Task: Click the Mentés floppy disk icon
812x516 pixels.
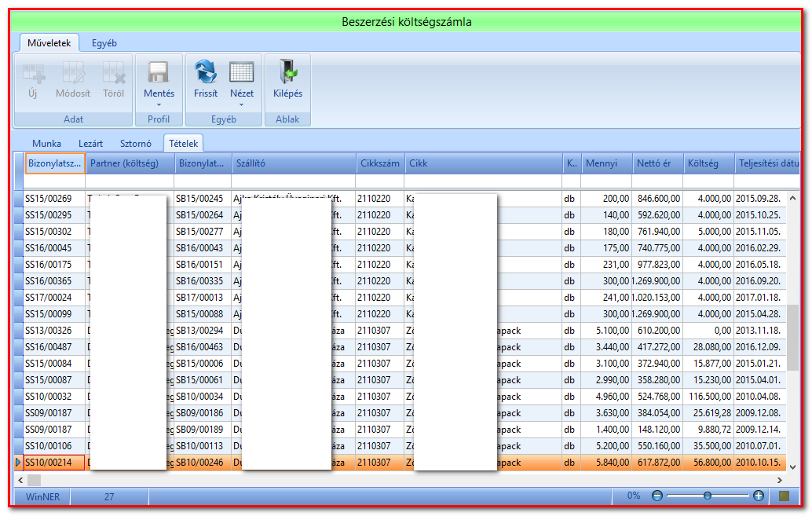Action: coord(159,72)
